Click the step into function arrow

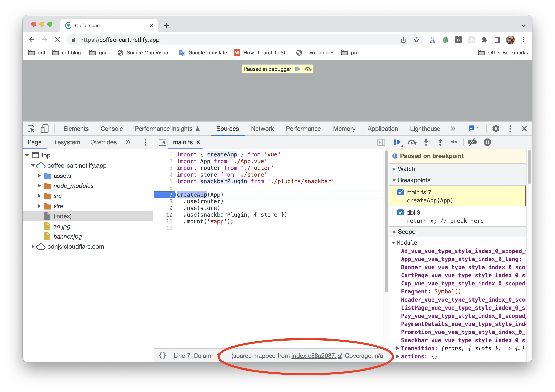coord(426,142)
